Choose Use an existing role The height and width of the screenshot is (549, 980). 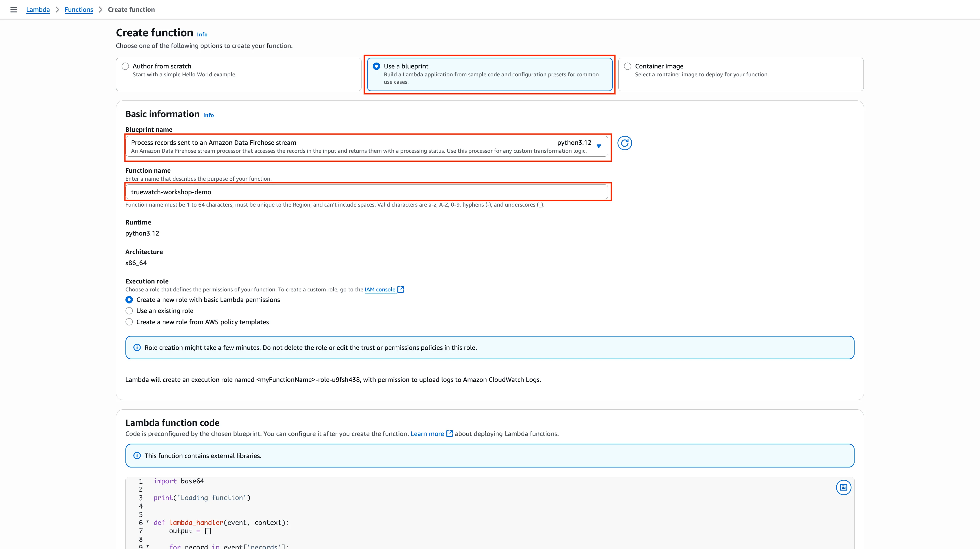[x=129, y=311]
